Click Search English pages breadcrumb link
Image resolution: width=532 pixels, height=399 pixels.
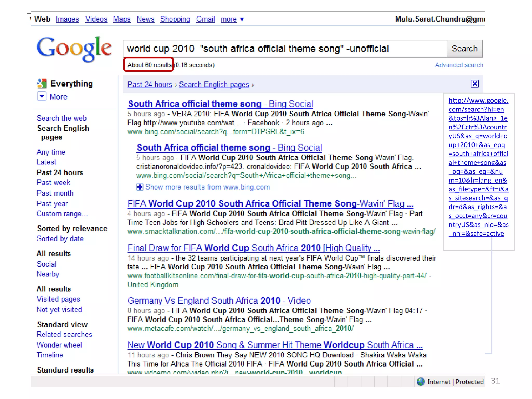214,84
